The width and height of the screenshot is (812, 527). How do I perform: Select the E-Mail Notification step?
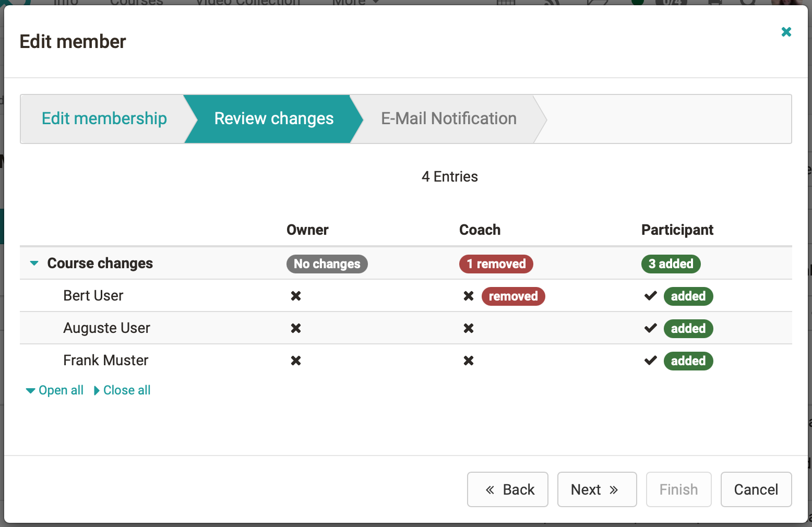pyautogui.click(x=448, y=119)
